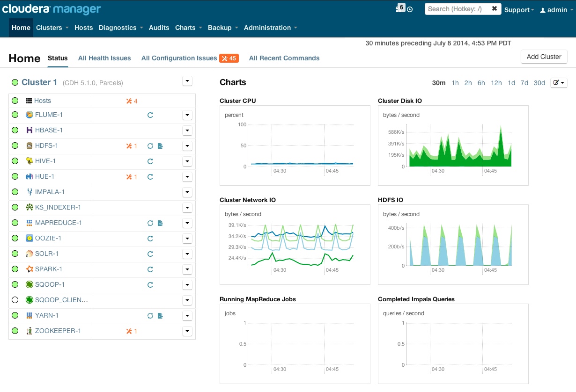Click the HIVE-1 bee icon
This screenshot has width=576, height=392.
(29, 161)
